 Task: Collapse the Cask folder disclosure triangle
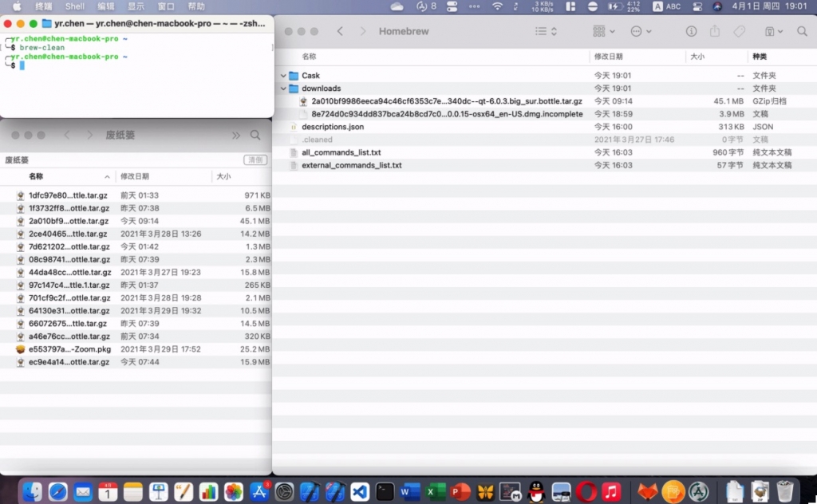[x=283, y=76]
